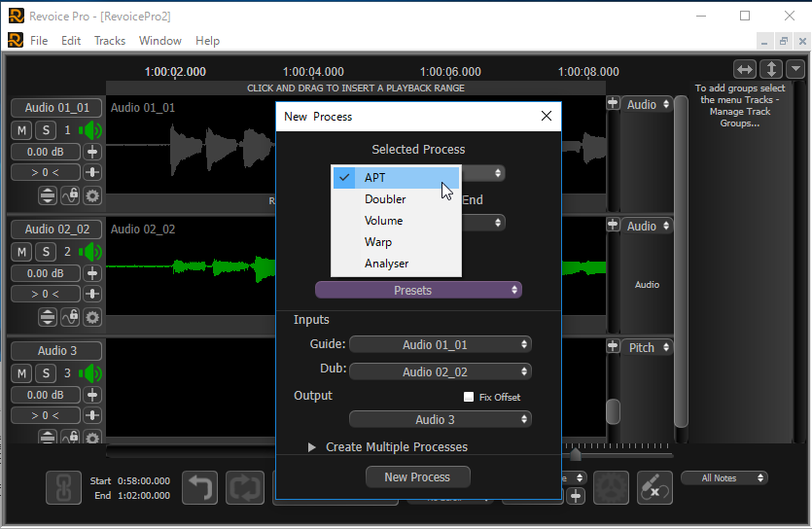Expand Create Multiple Processes section
Image resolution: width=812 pixels, height=529 pixels.
(x=312, y=447)
